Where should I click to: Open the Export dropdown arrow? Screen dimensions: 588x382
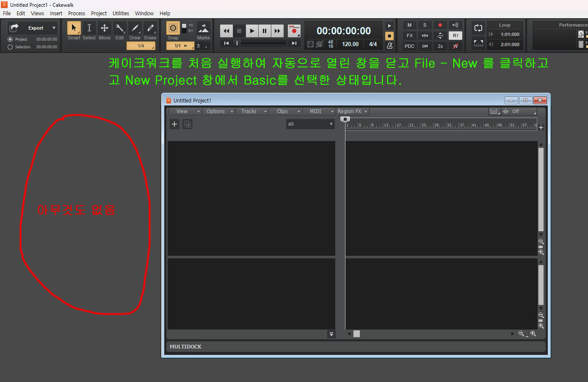tap(54, 28)
